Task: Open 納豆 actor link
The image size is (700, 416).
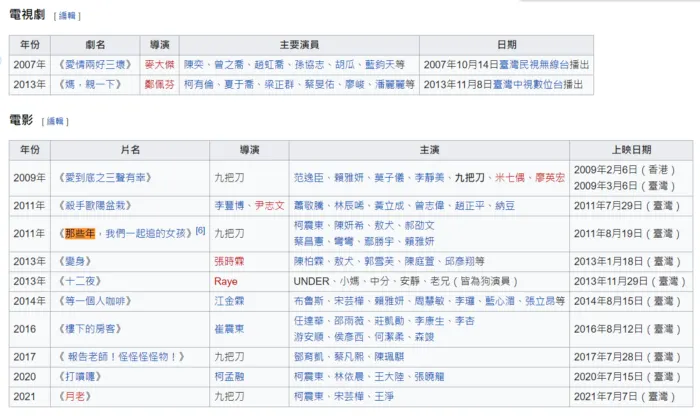Action: [x=504, y=206]
